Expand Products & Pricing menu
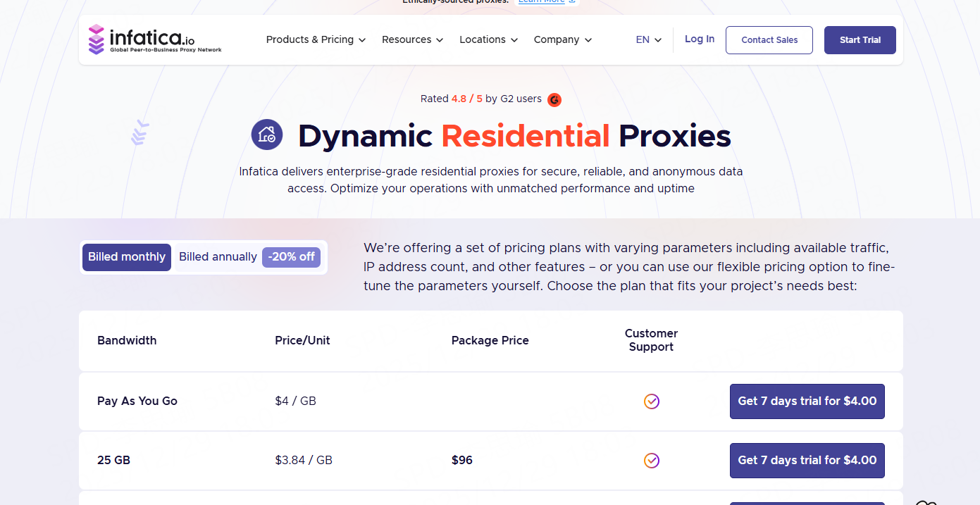 tap(316, 40)
